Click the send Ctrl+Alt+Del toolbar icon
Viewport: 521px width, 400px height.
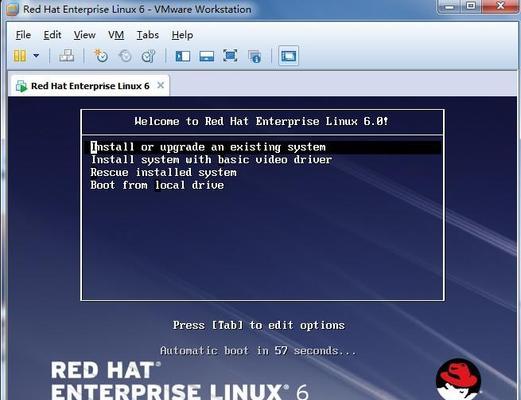point(67,56)
